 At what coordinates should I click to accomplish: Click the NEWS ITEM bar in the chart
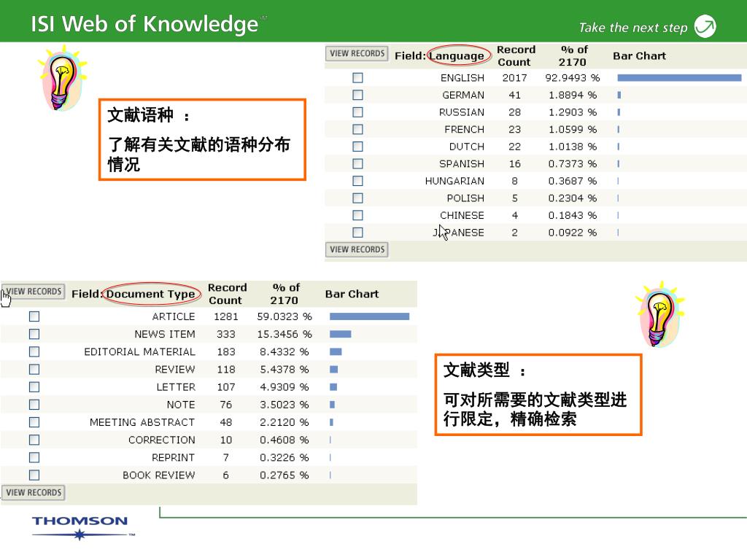(340, 334)
